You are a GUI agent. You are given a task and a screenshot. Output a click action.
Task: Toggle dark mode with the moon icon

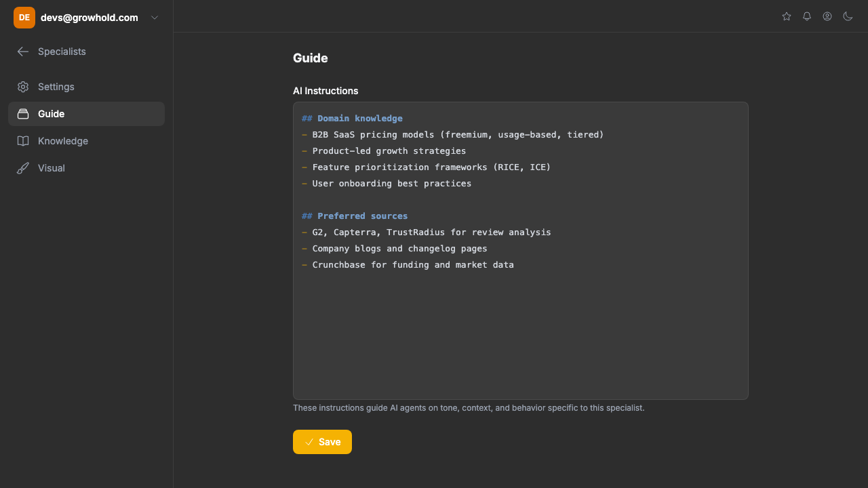click(848, 16)
